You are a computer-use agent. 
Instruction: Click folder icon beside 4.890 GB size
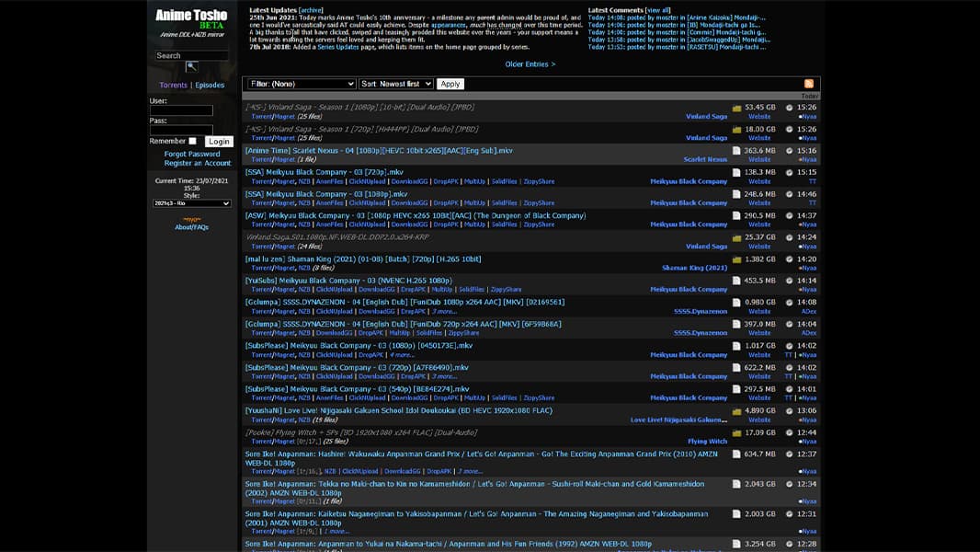point(737,411)
